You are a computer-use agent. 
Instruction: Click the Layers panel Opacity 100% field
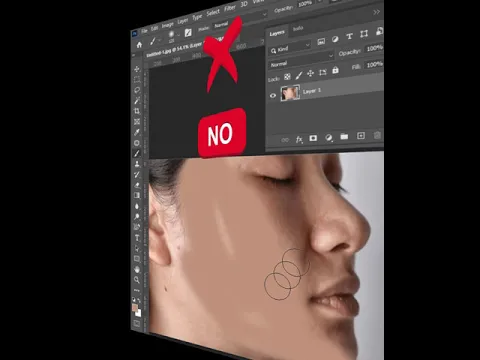point(375,49)
